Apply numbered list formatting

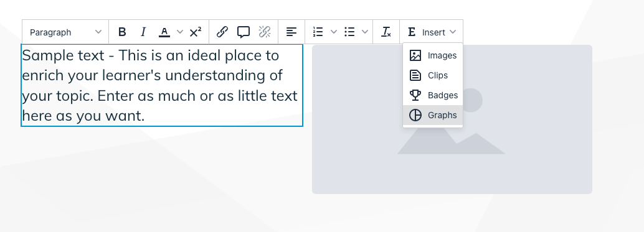coord(318,32)
